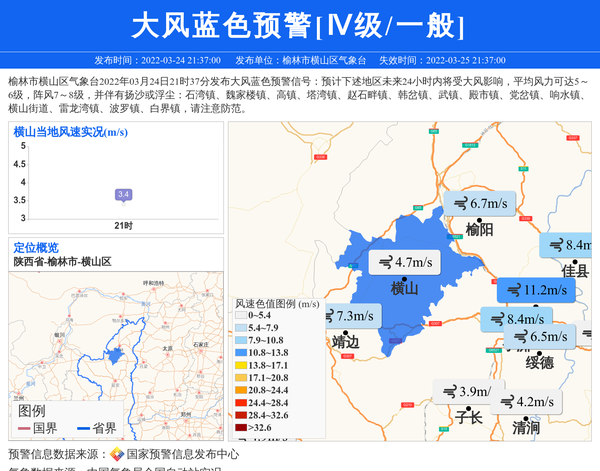Click the 榆阳 city name on map
600x471 pixels.
[479, 229]
